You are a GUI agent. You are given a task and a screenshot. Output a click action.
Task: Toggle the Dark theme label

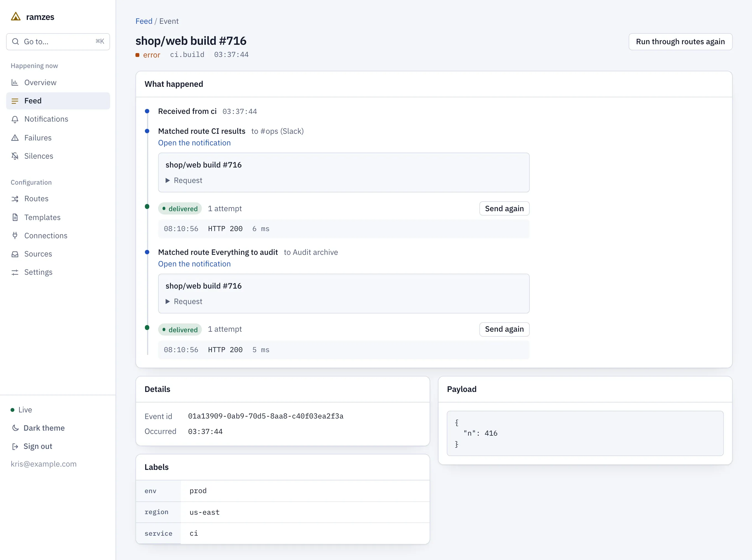[44, 428]
